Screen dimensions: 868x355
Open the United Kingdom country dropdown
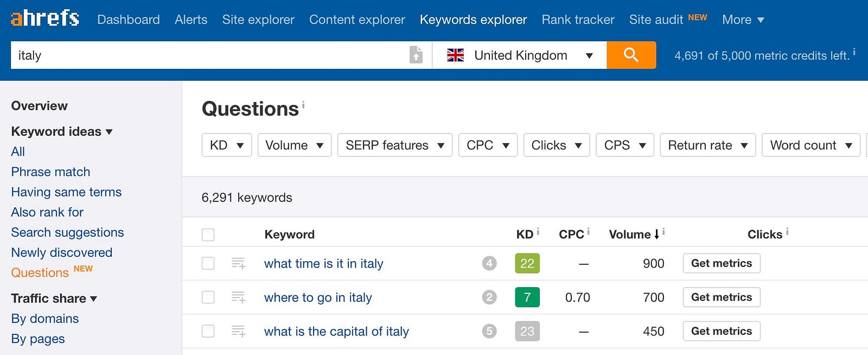tap(519, 55)
